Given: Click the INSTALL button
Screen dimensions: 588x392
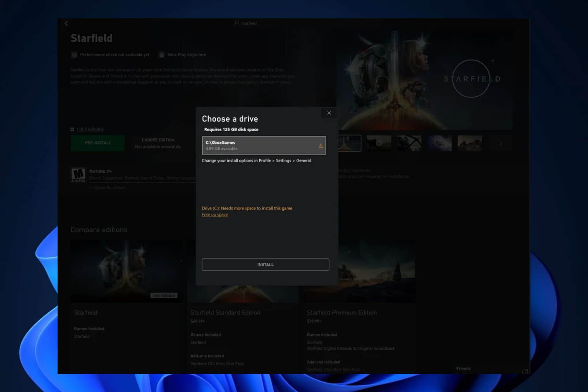Looking at the screenshot, I should pyautogui.click(x=265, y=265).
